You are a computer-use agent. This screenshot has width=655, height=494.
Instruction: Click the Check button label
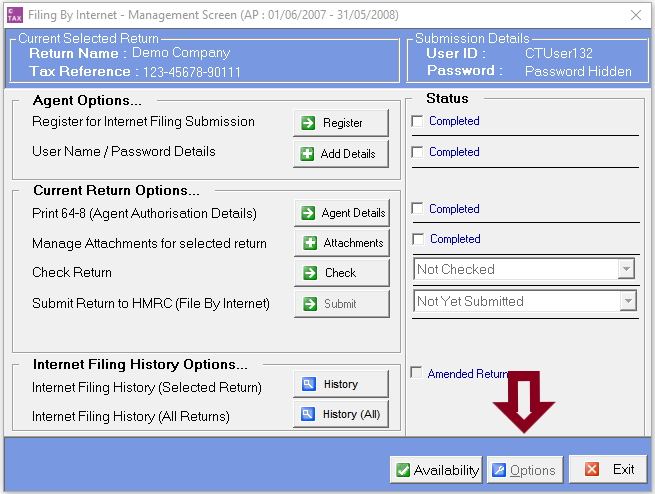point(340,273)
